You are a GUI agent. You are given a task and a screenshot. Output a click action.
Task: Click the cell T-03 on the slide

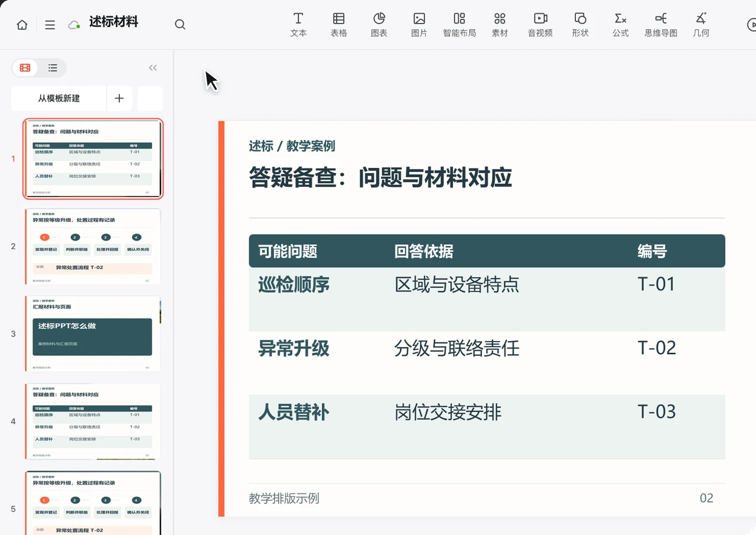pyautogui.click(x=657, y=411)
